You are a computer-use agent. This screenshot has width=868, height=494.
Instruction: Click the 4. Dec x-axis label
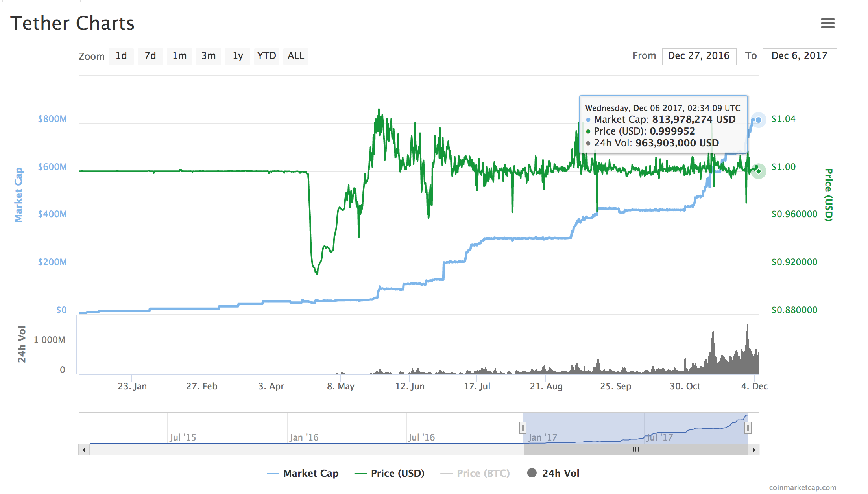coord(754,386)
